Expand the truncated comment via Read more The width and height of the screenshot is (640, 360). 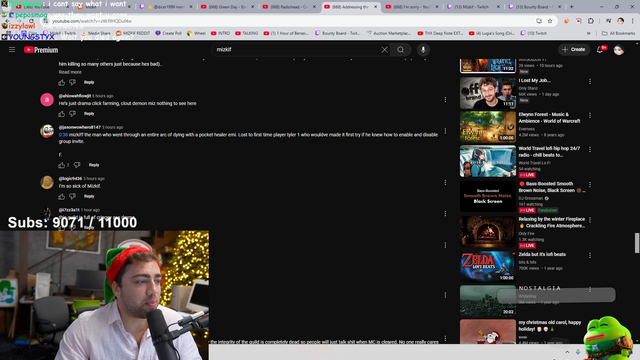70,72
